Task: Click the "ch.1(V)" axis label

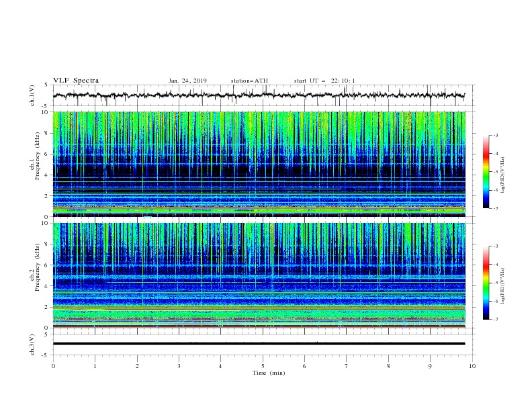Action: pos(32,95)
